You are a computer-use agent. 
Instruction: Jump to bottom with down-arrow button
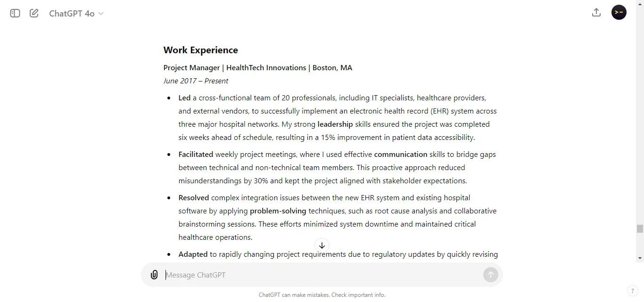322,245
